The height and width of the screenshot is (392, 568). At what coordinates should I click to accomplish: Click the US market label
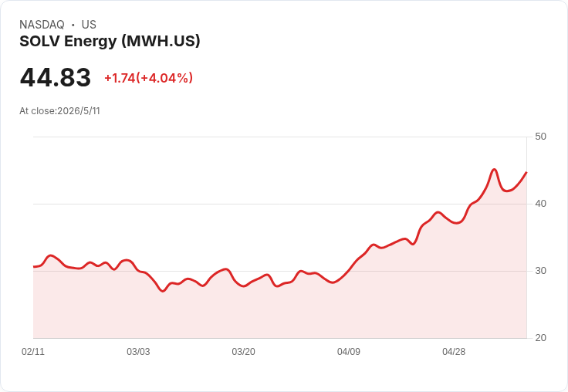[x=89, y=25]
